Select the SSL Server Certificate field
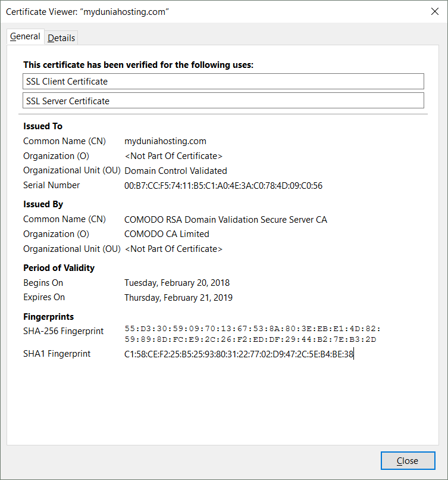 tap(223, 101)
